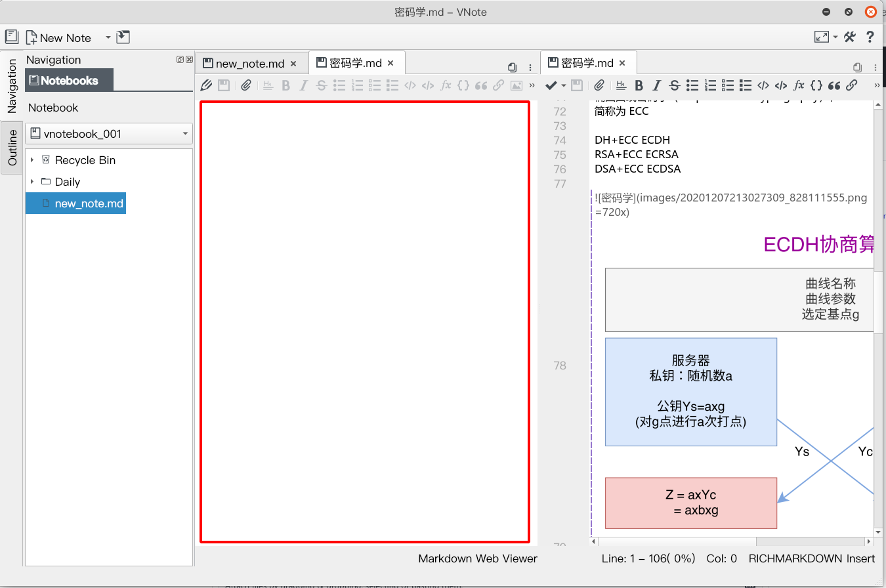The image size is (886, 588).
Task: Float the Navigation dock panel
Action: pos(180,60)
